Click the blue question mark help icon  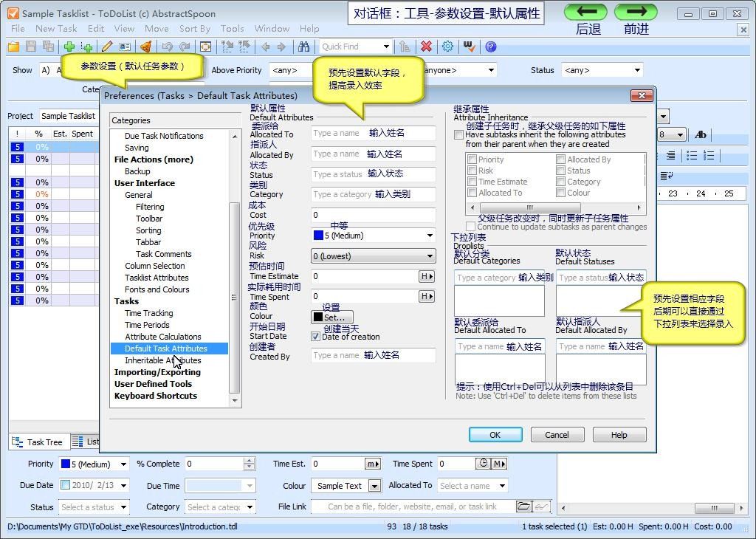click(491, 47)
